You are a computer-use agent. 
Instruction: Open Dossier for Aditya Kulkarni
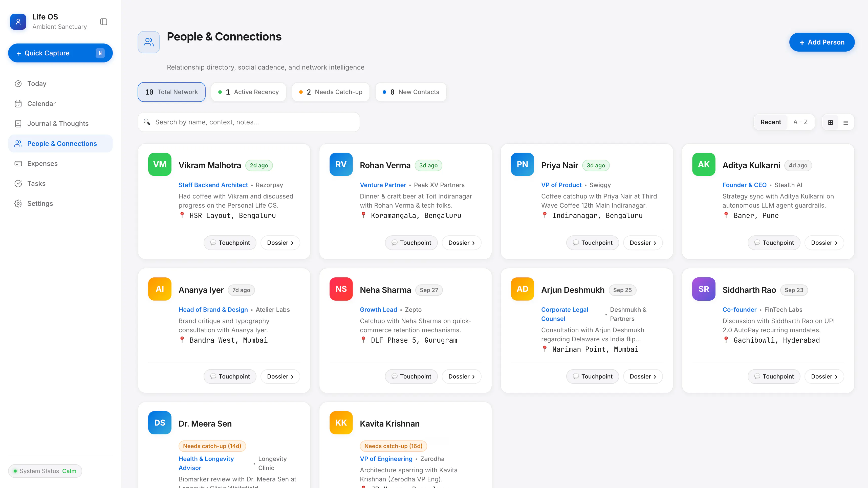(x=824, y=242)
